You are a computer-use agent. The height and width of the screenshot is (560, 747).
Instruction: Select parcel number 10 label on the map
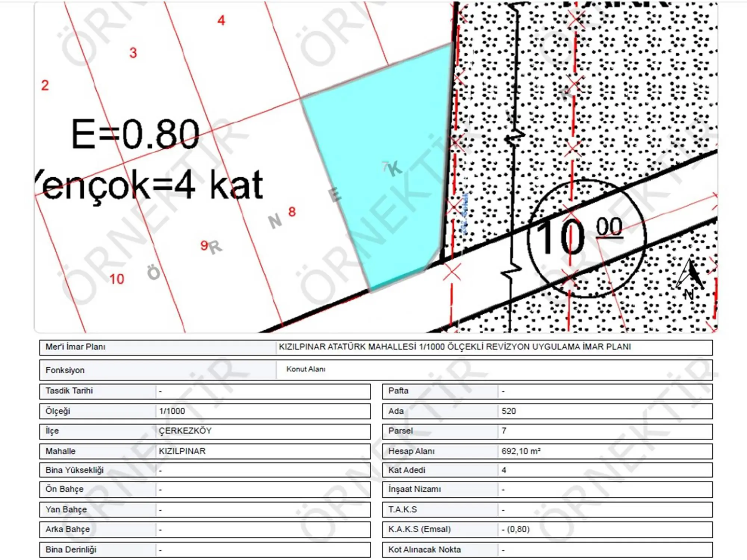(117, 279)
